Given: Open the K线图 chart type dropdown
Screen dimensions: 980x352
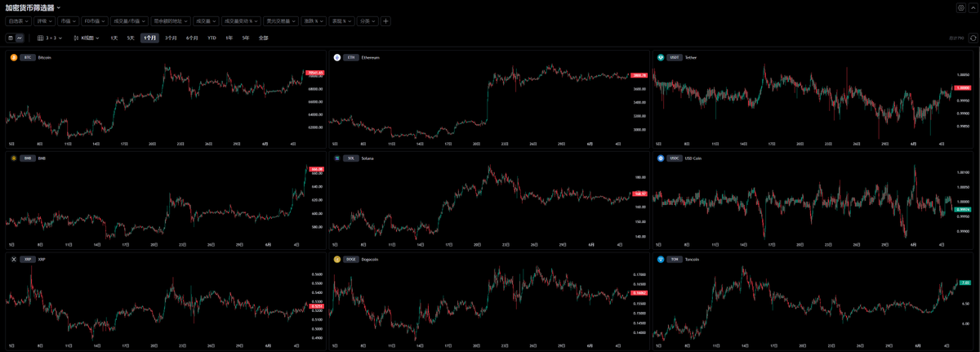Looking at the screenshot, I should (86, 38).
